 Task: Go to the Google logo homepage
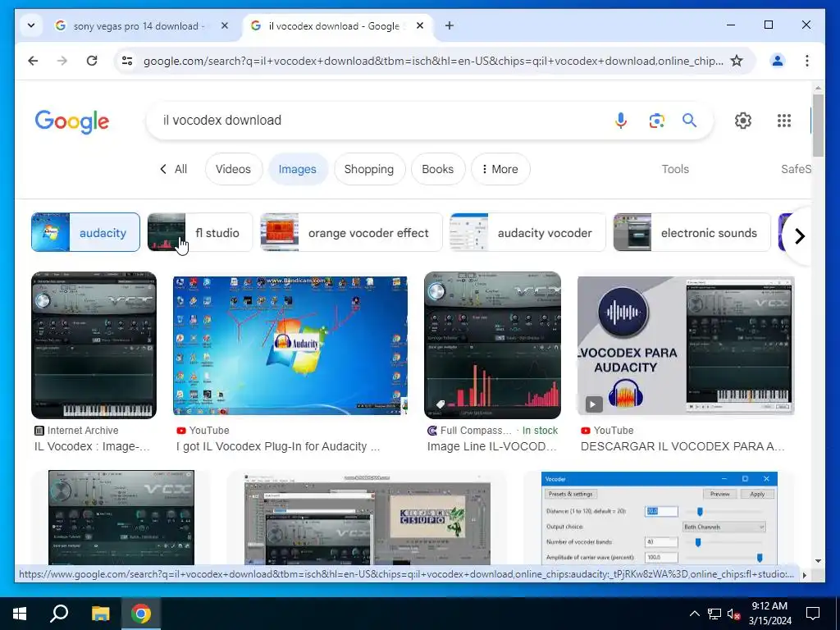72,121
